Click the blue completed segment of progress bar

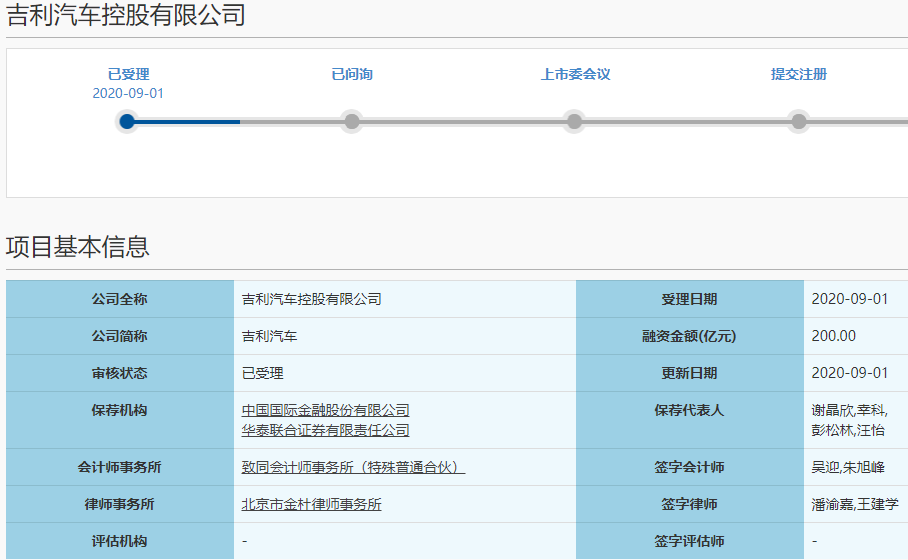[188, 122]
